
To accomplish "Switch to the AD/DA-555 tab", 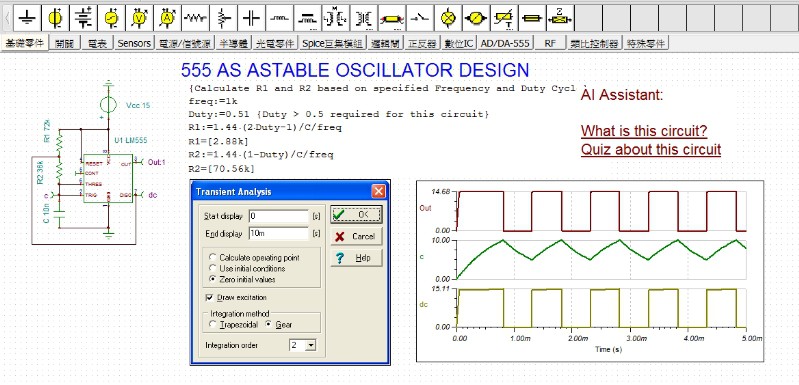I will click(x=505, y=43).
